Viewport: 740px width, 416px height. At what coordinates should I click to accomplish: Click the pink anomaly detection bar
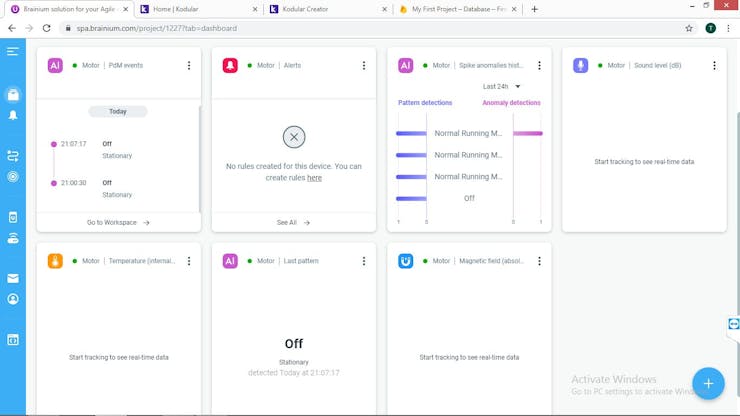click(x=528, y=134)
